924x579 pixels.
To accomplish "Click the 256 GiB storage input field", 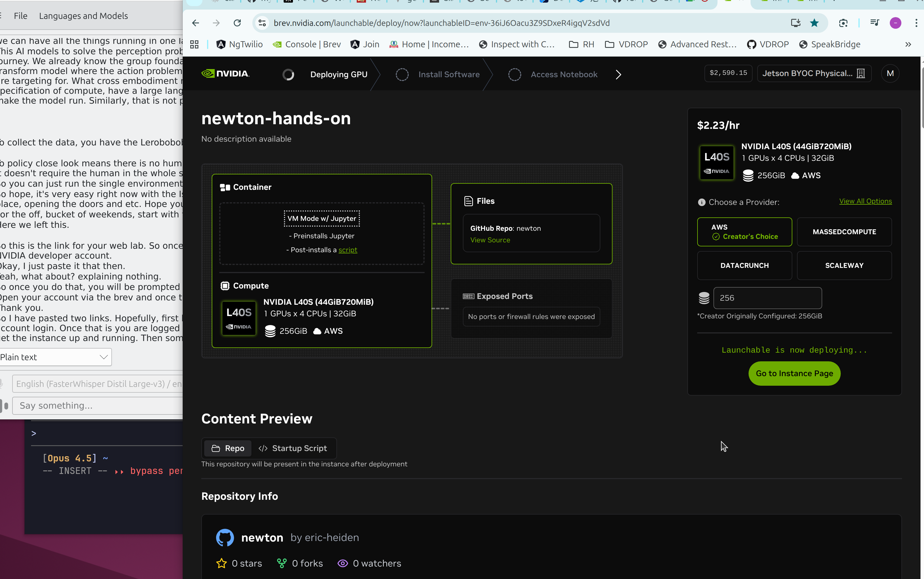I will pos(767,298).
